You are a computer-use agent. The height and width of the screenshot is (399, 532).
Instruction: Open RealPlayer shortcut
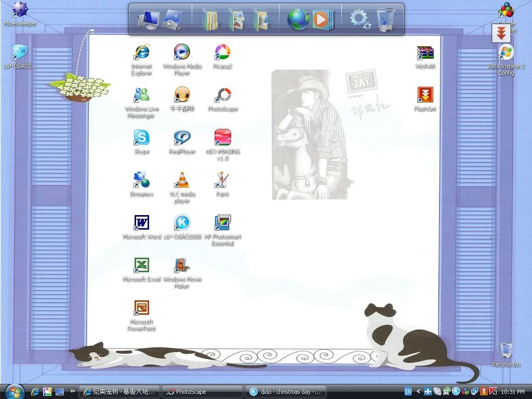point(182,138)
